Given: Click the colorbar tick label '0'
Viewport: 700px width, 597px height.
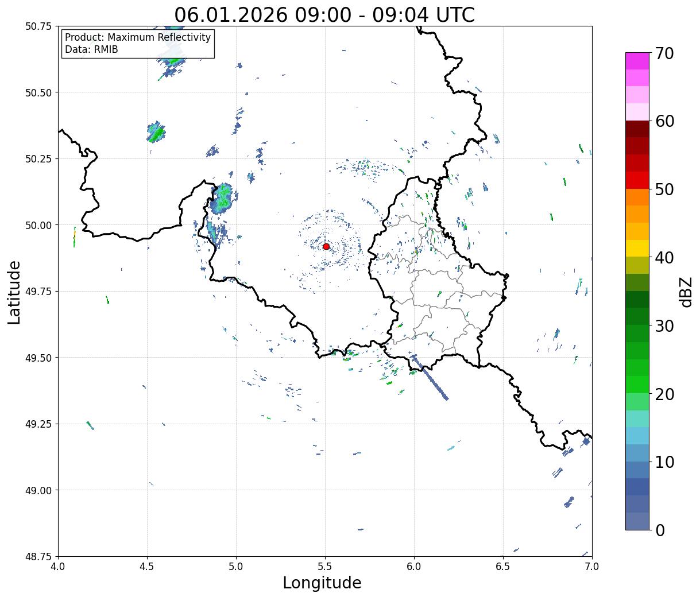Looking at the screenshot, I should point(660,530).
